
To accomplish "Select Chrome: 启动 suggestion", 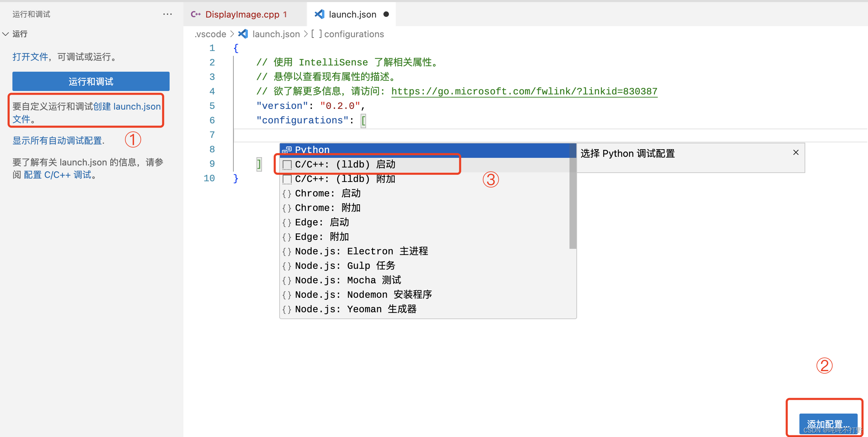I will [x=425, y=193].
